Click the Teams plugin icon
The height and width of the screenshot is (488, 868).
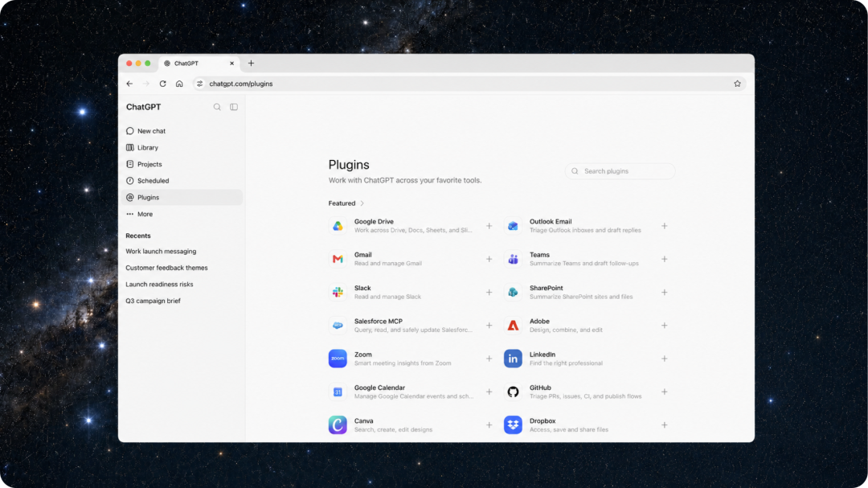click(x=513, y=259)
